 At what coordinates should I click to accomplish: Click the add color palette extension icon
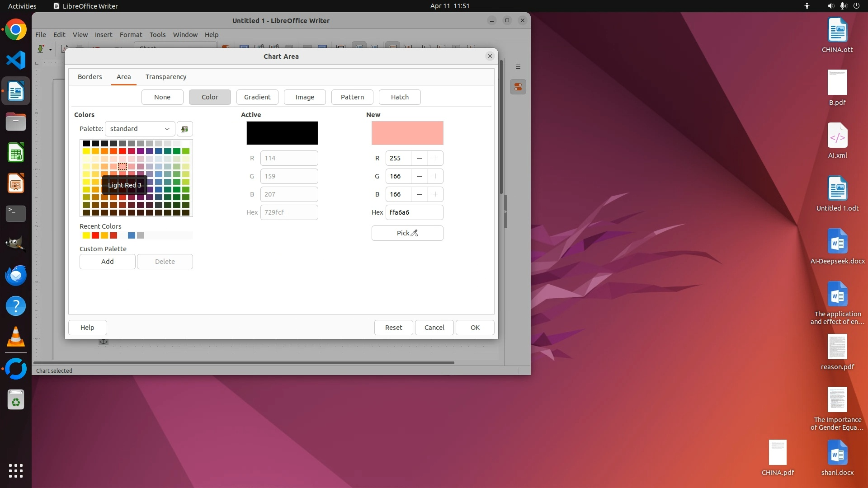[x=184, y=129]
